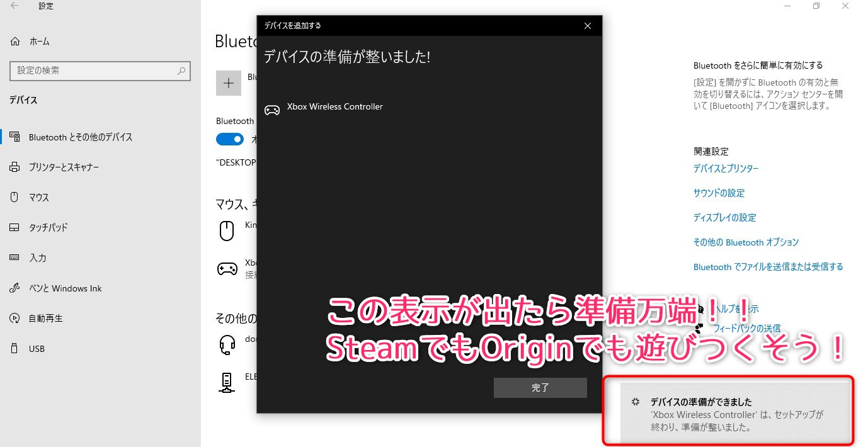Click the pen icon beside Windows Ink
868x447 pixels.
(x=14, y=288)
